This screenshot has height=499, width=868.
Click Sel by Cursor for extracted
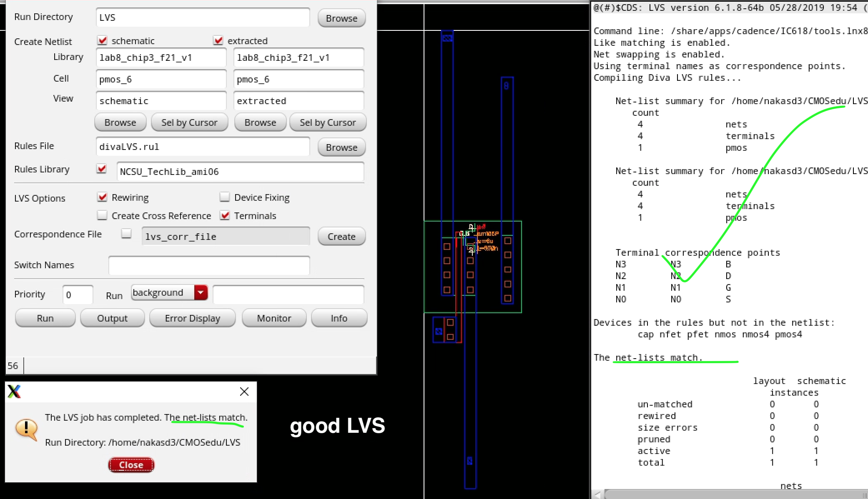[x=328, y=122]
